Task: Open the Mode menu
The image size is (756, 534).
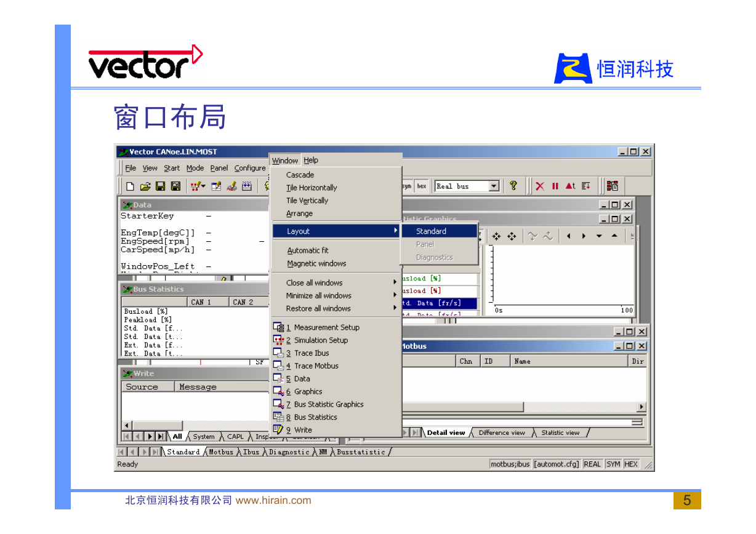Action: (x=195, y=168)
